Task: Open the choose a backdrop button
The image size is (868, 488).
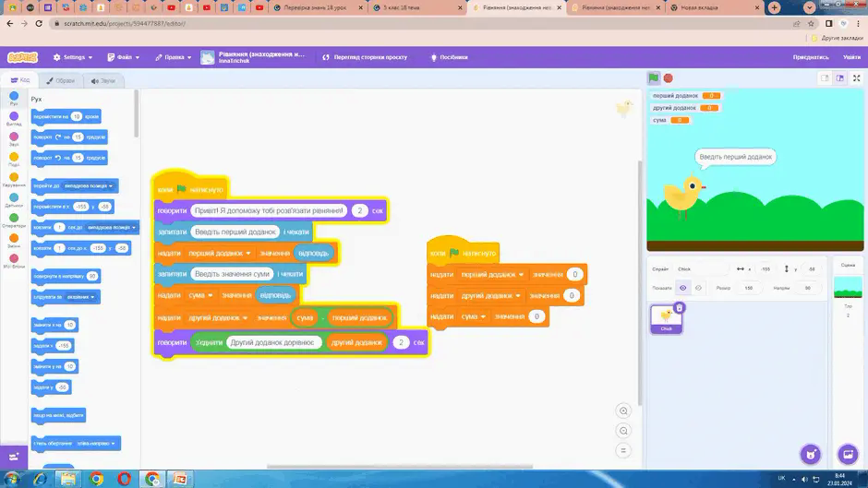Action: tap(848, 454)
